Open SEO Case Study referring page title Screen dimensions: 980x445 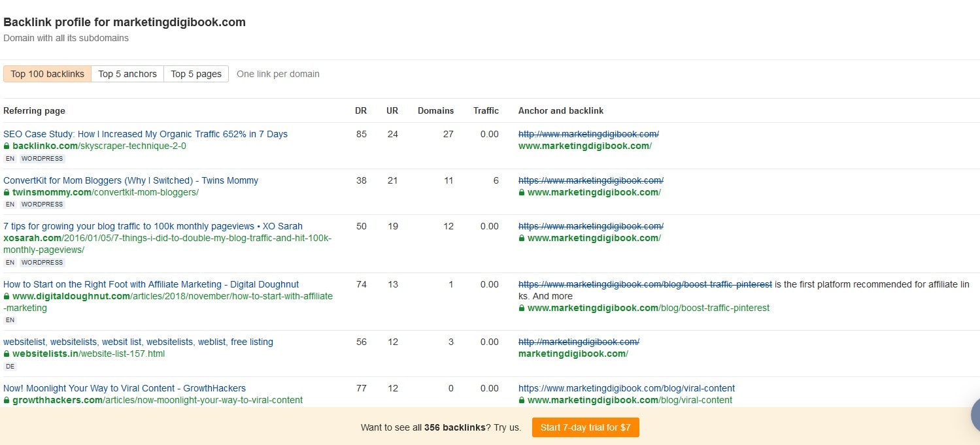(145, 134)
